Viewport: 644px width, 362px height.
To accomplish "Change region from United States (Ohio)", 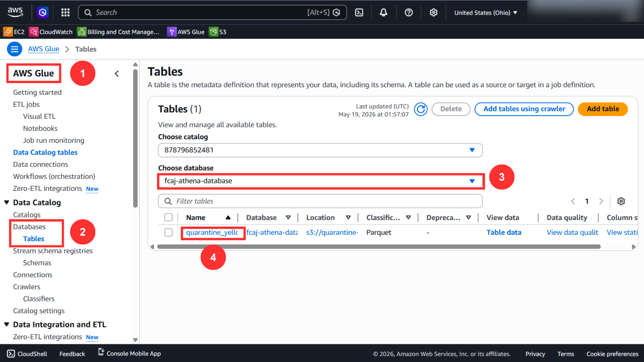I will (486, 13).
